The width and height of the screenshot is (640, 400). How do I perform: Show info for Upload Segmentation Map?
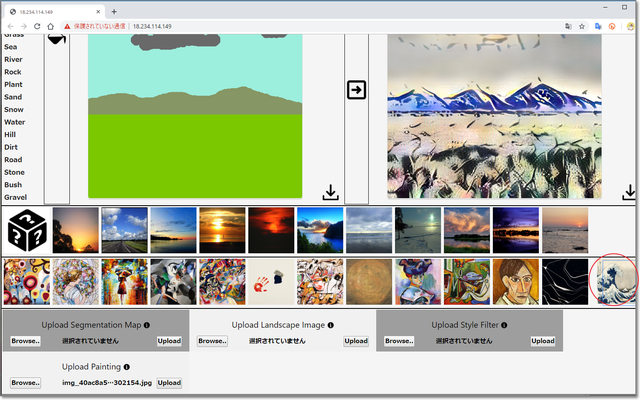pos(146,325)
